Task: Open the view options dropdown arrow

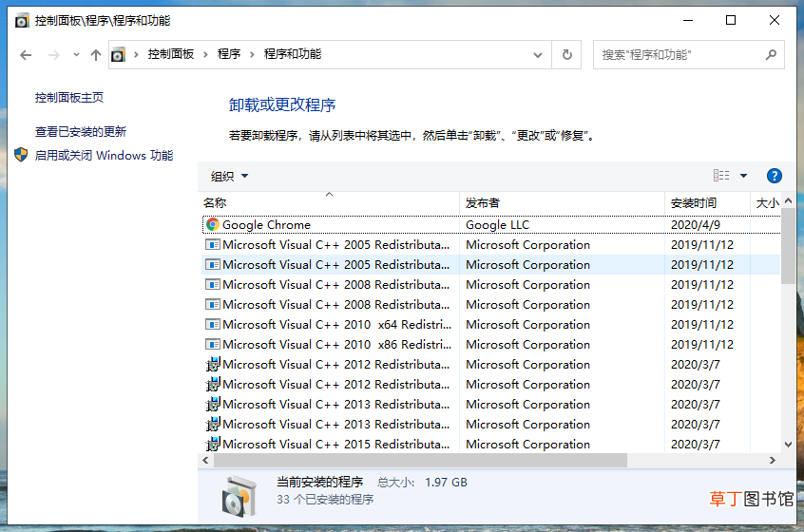Action: click(x=743, y=176)
